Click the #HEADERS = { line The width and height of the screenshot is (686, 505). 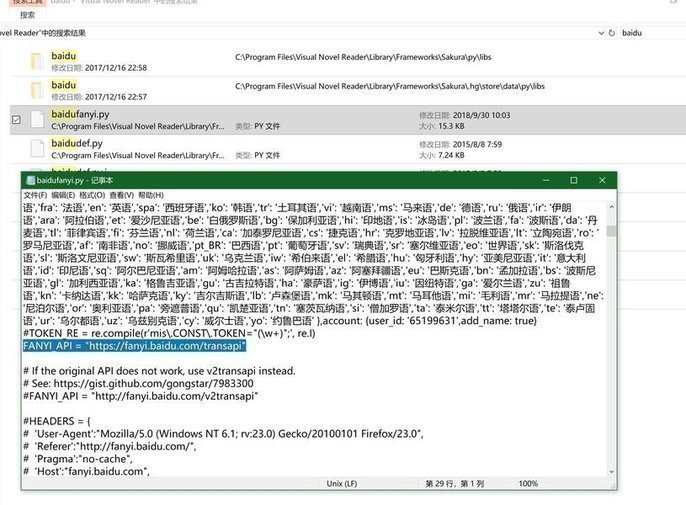click(57, 421)
